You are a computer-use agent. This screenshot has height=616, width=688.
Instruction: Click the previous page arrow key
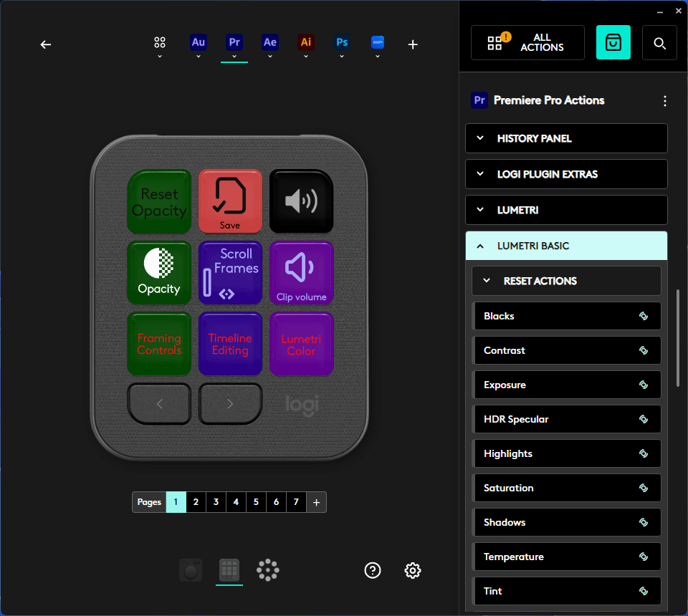159,404
